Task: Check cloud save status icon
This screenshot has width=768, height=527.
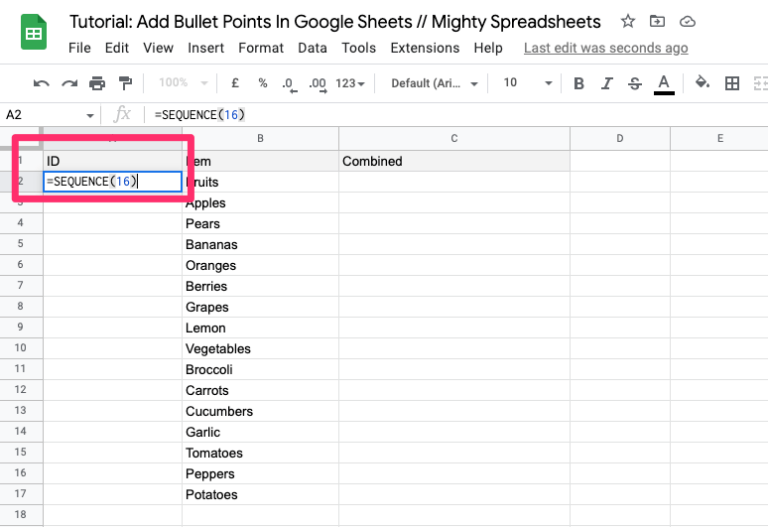Action: click(x=687, y=22)
